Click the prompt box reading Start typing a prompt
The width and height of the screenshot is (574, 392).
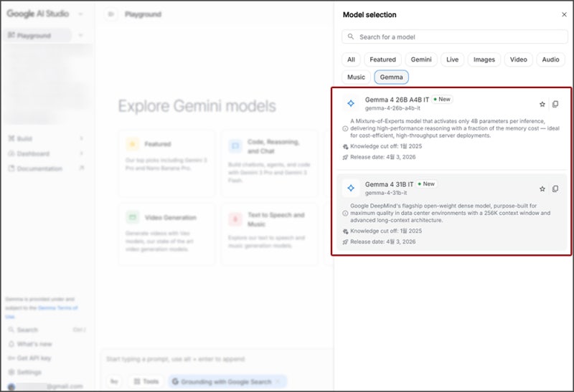pos(176,359)
